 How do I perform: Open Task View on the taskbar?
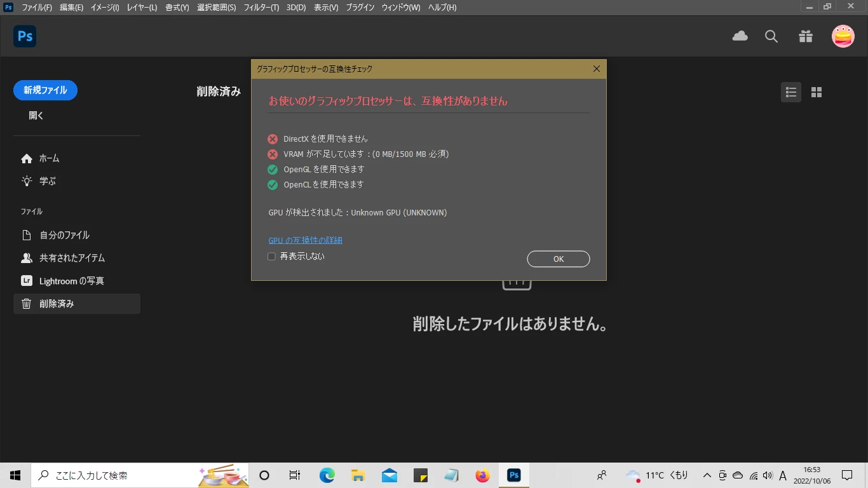295,475
